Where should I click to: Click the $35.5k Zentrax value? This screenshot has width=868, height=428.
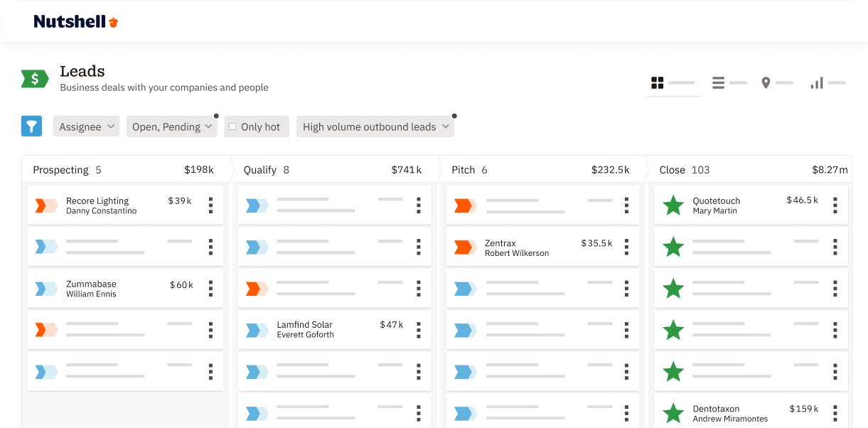coord(596,243)
